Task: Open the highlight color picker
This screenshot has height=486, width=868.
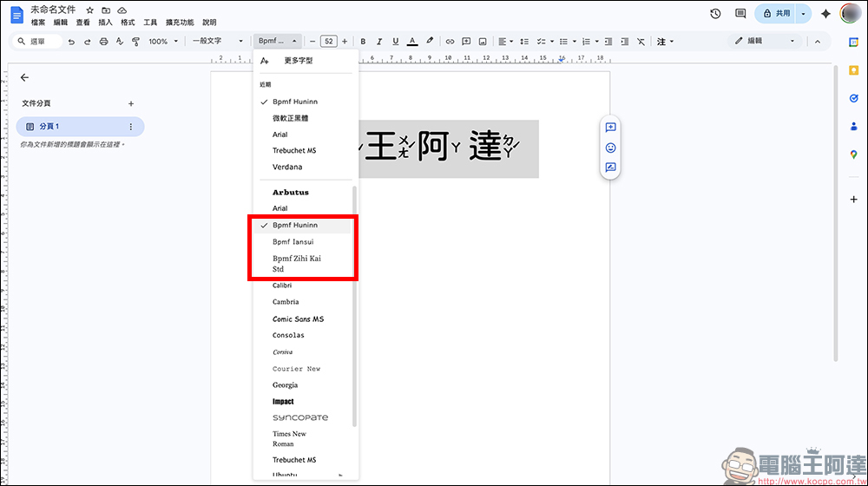Action: point(430,41)
